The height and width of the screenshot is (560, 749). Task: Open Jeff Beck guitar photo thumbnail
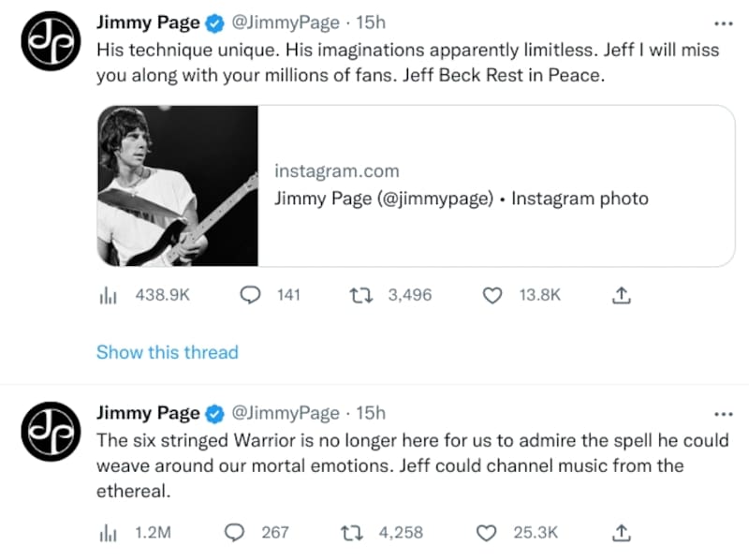(x=178, y=185)
